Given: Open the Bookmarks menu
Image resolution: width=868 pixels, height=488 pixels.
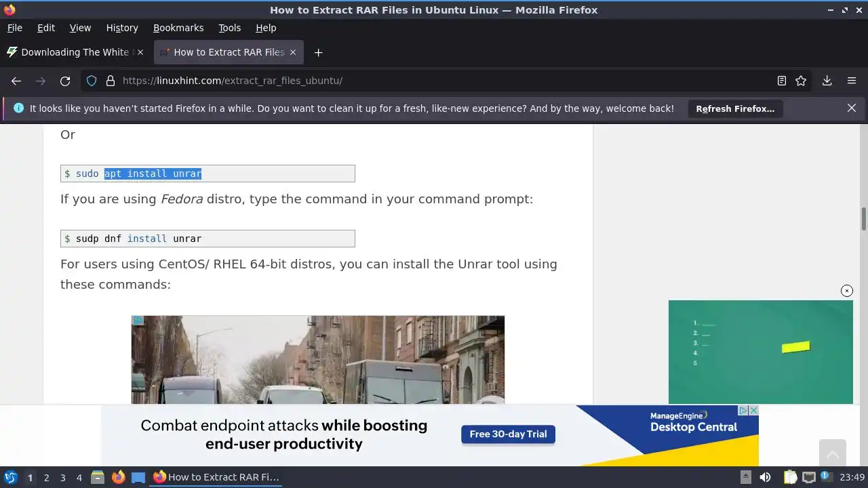Looking at the screenshot, I should [x=178, y=28].
